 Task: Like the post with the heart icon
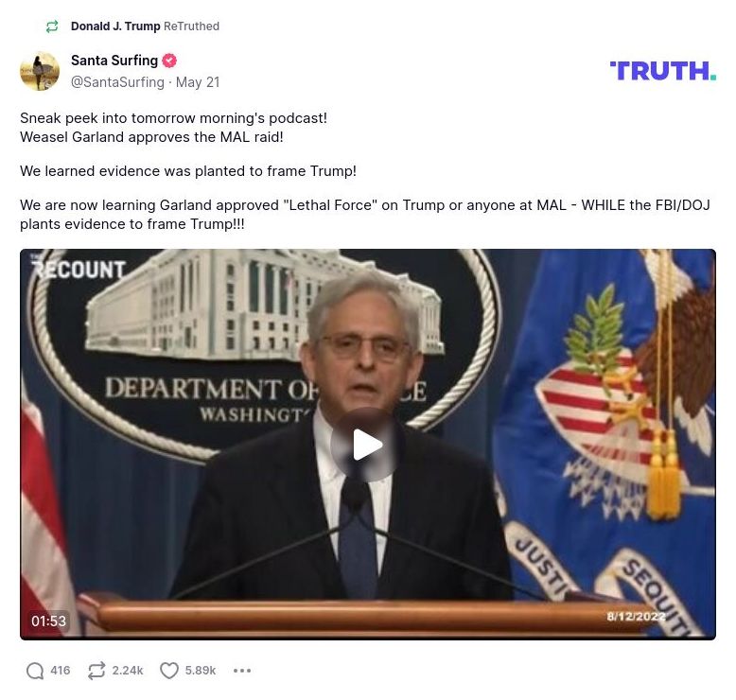pos(169,671)
